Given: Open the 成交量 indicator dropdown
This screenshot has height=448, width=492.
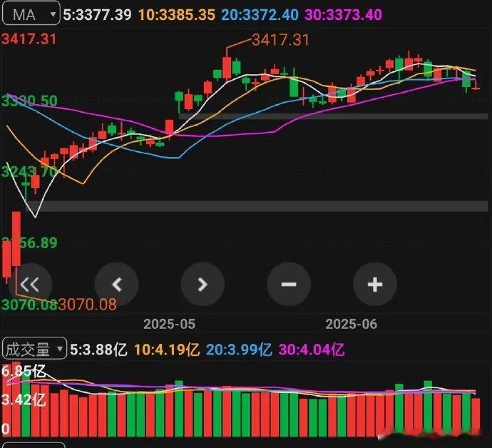Looking at the screenshot, I should (34, 349).
